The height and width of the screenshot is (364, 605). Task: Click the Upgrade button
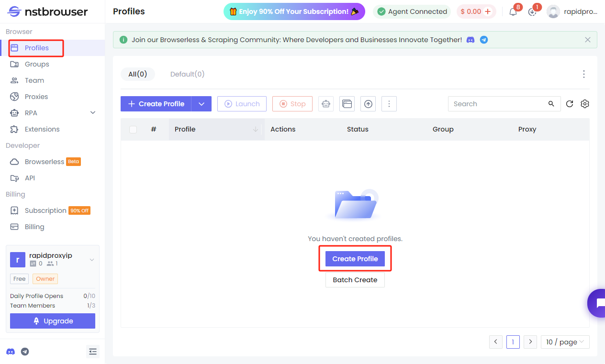point(53,321)
